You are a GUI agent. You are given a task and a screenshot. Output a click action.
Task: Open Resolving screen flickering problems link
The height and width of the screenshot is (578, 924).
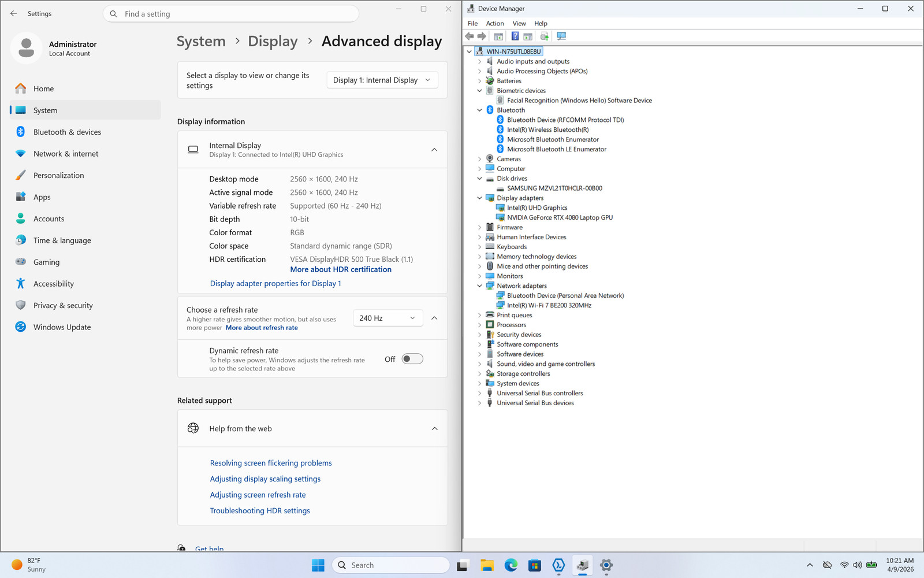pos(271,463)
